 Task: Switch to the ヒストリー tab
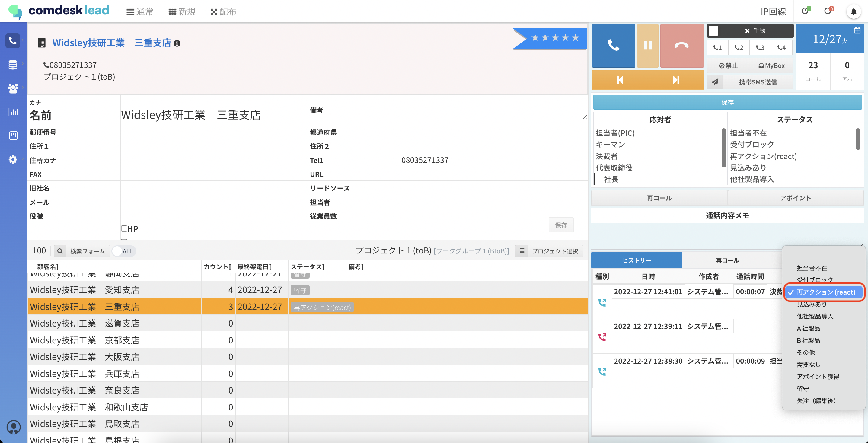coord(636,260)
